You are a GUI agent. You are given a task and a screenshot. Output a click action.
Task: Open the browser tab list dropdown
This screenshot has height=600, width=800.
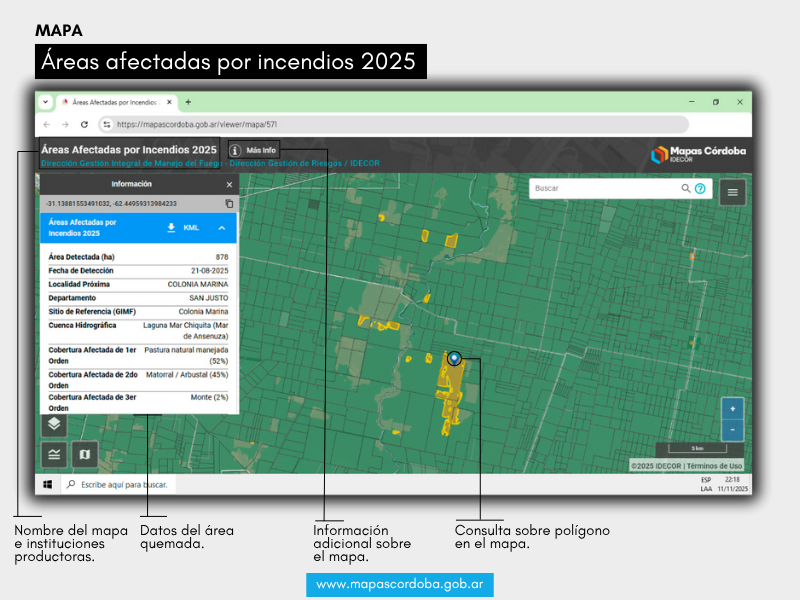45,102
